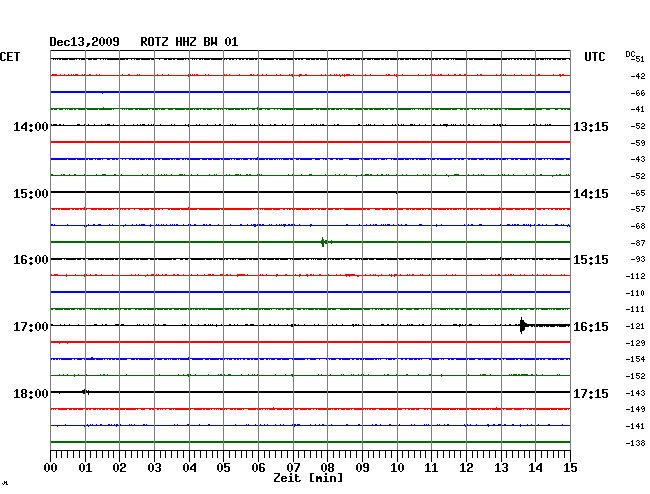650x494 pixels.
Task: Click the 16:15 UTC time label
Action: point(591,327)
